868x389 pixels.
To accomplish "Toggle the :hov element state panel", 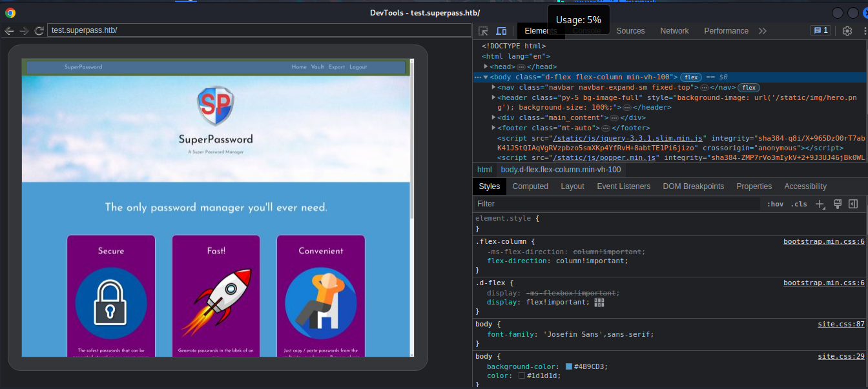I will 775,204.
